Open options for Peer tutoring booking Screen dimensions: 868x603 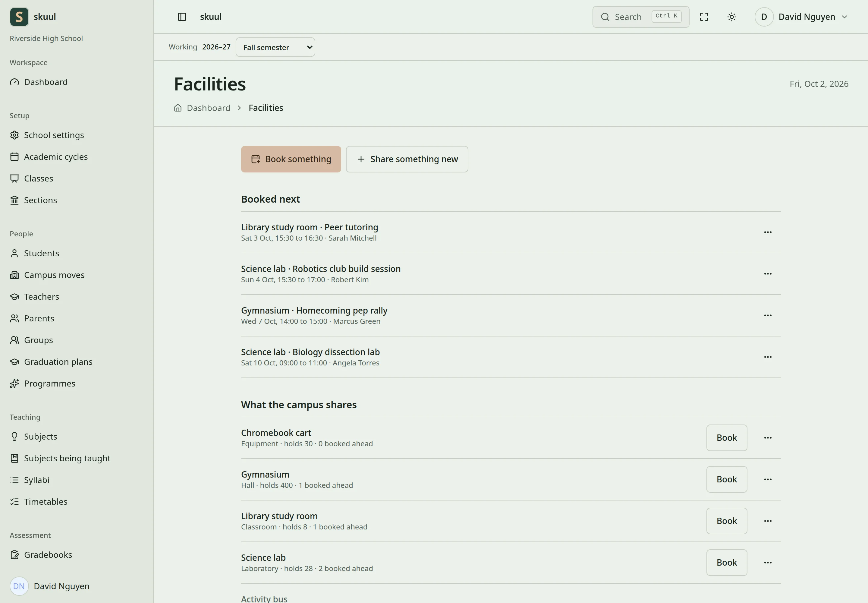(x=768, y=232)
